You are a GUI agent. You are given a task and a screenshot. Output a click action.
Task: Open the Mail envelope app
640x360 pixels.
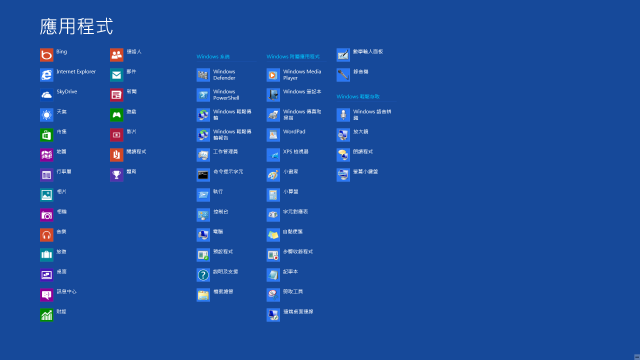117,75
